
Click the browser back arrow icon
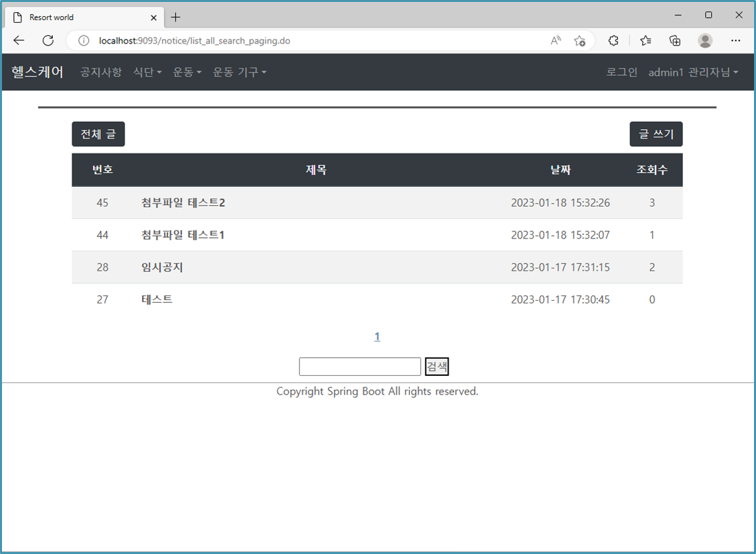click(18, 40)
